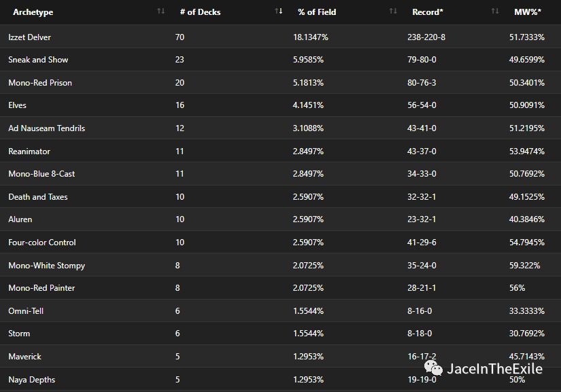Viewport: 561px width, 392px height.
Task: Sort by the MW%* column header
Action: pos(529,12)
